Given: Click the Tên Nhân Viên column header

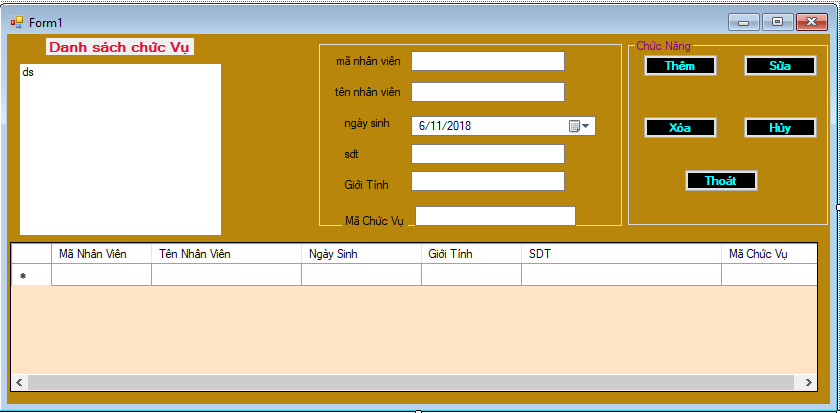Looking at the screenshot, I should click(227, 254).
